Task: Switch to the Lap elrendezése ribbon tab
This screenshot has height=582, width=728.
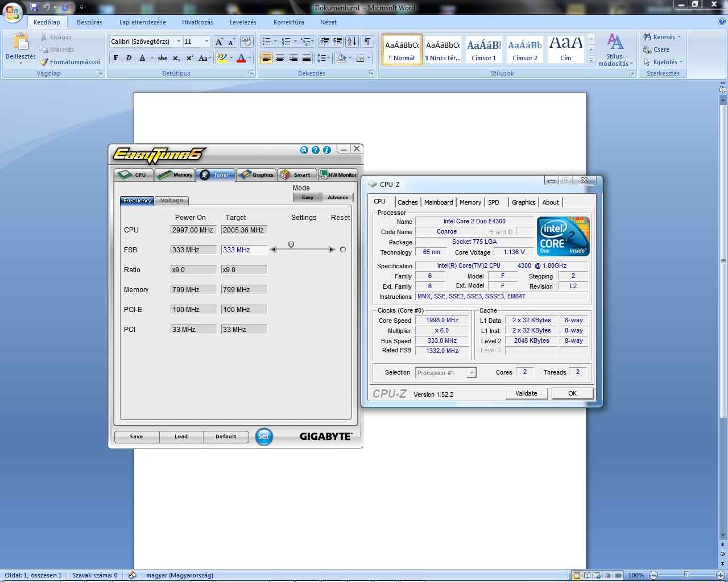Action: point(143,22)
